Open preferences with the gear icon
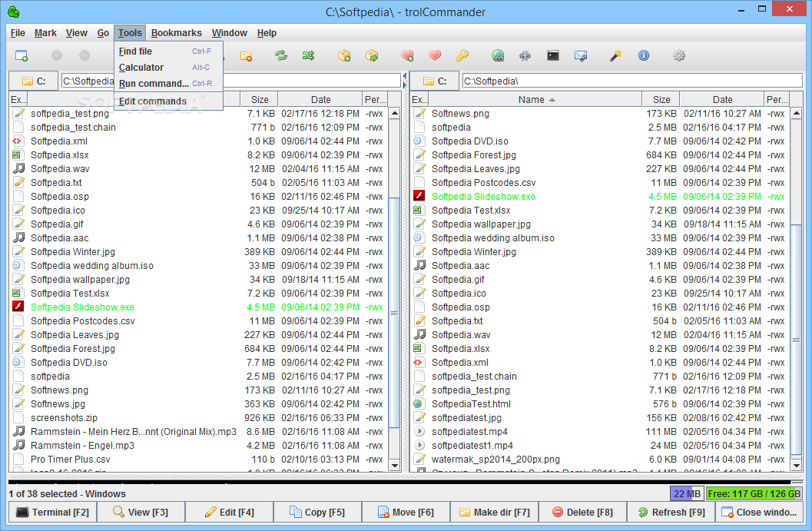The width and height of the screenshot is (812, 531). [679, 55]
